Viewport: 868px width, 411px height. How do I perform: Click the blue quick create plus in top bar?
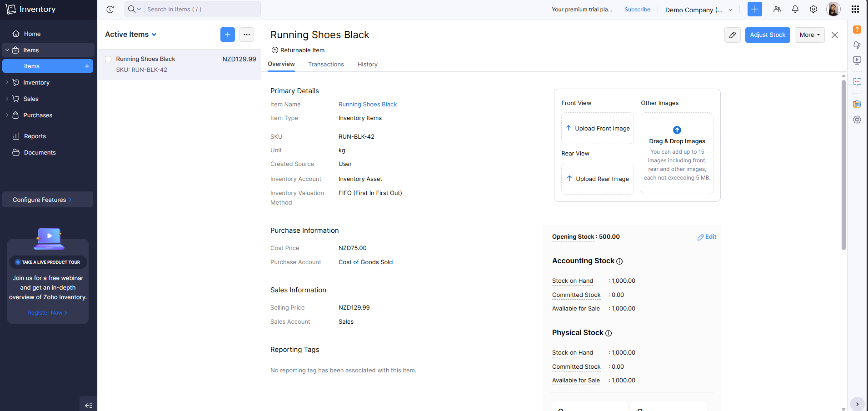pos(755,9)
